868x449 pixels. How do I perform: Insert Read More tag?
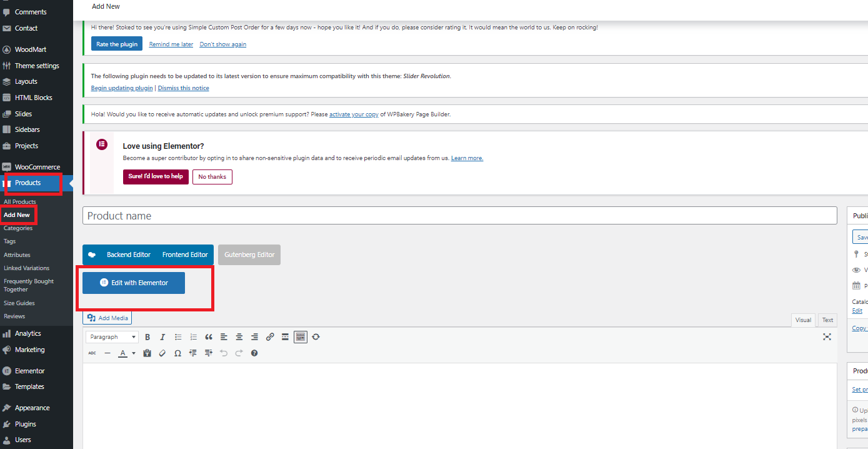[x=285, y=337]
